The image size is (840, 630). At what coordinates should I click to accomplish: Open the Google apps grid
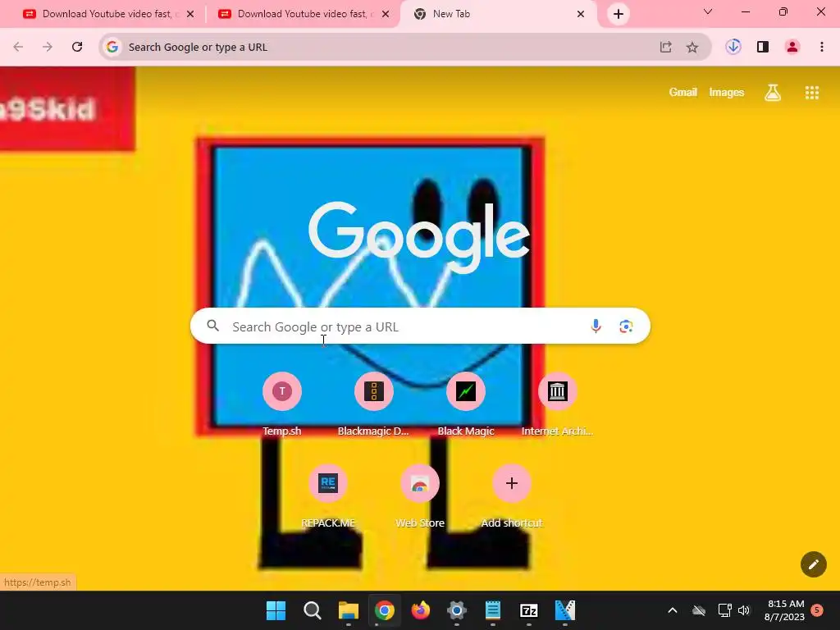click(x=811, y=93)
